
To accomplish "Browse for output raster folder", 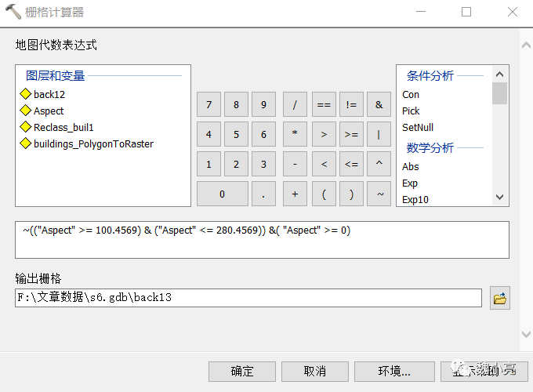I will 500,298.
